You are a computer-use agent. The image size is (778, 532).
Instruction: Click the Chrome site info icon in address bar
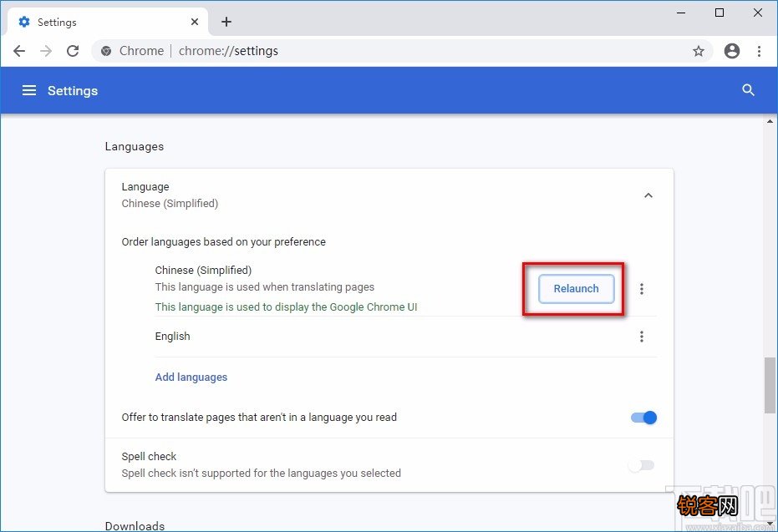pyautogui.click(x=106, y=51)
